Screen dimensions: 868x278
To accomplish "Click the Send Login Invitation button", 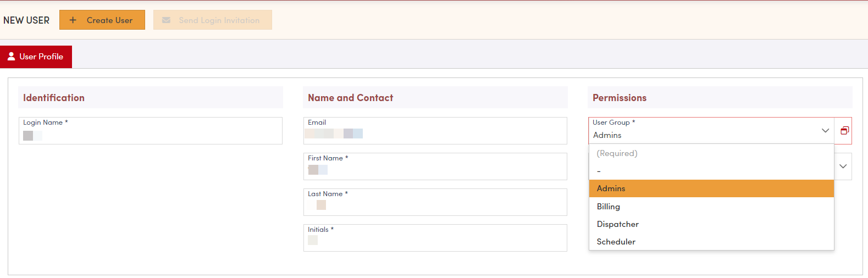I will point(212,20).
